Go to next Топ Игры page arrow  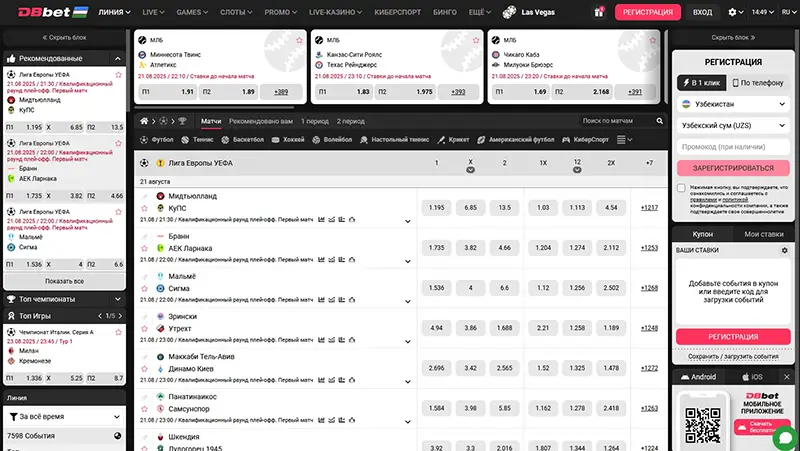click(x=120, y=316)
